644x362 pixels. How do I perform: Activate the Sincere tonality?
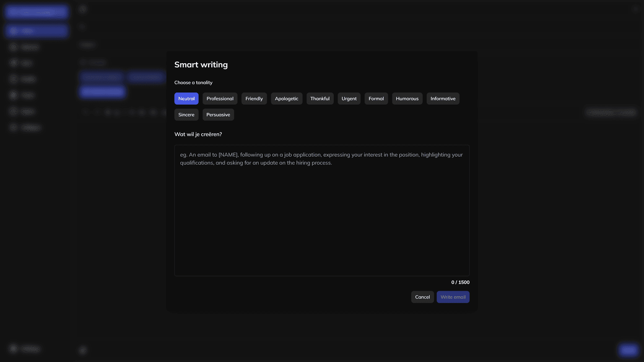click(186, 114)
